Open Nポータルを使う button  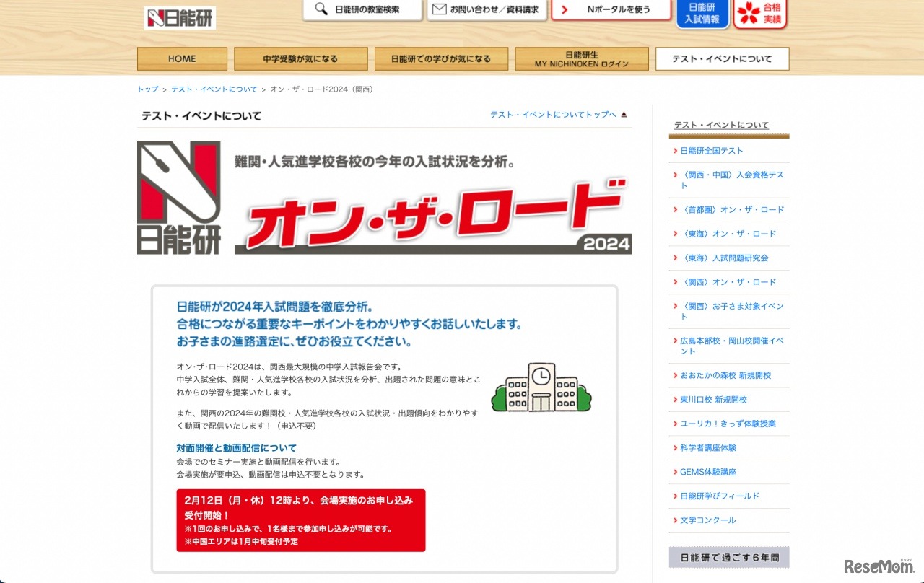point(611,10)
